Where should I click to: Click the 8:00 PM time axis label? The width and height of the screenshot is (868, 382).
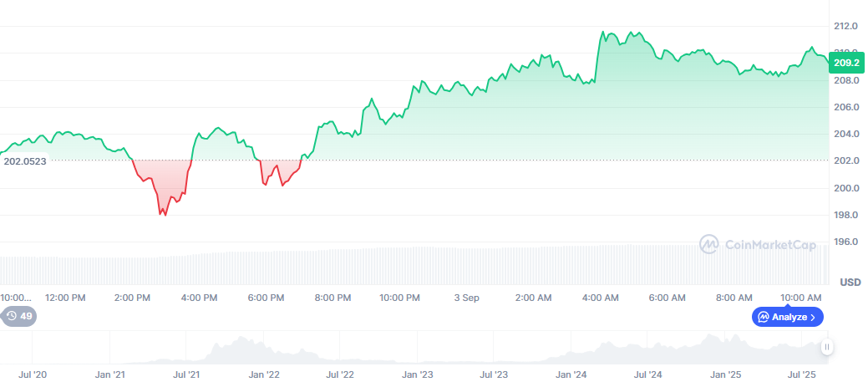click(x=333, y=298)
